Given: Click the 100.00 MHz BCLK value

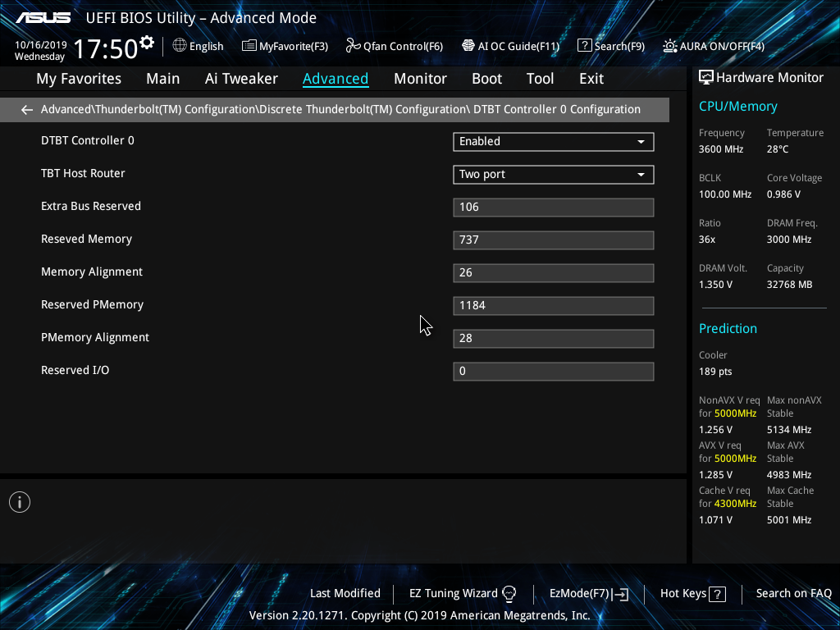Looking at the screenshot, I should [x=725, y=194].
